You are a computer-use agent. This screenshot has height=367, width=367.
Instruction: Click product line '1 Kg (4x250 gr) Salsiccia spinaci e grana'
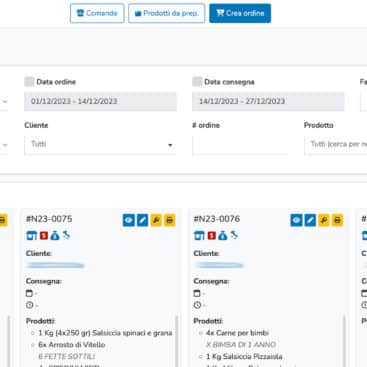[105, 333]
